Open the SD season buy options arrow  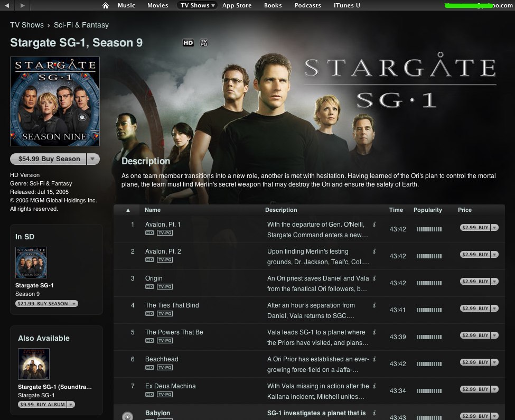(74, 303)
